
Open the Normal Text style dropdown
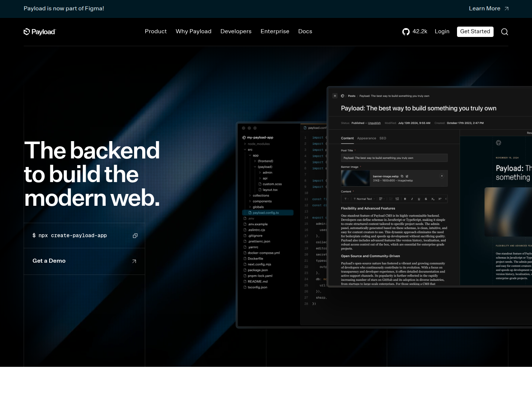[x=364, y=199]
